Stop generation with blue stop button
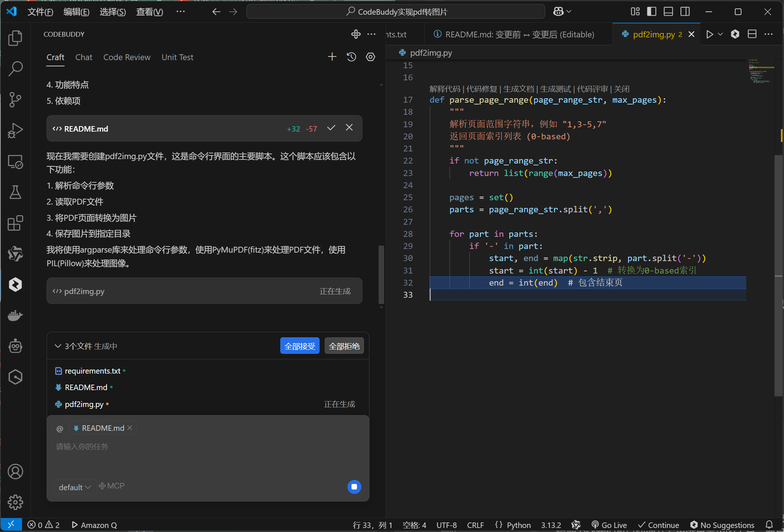The width and height of the screenshot is (784, 532). [x=354, y=487]
